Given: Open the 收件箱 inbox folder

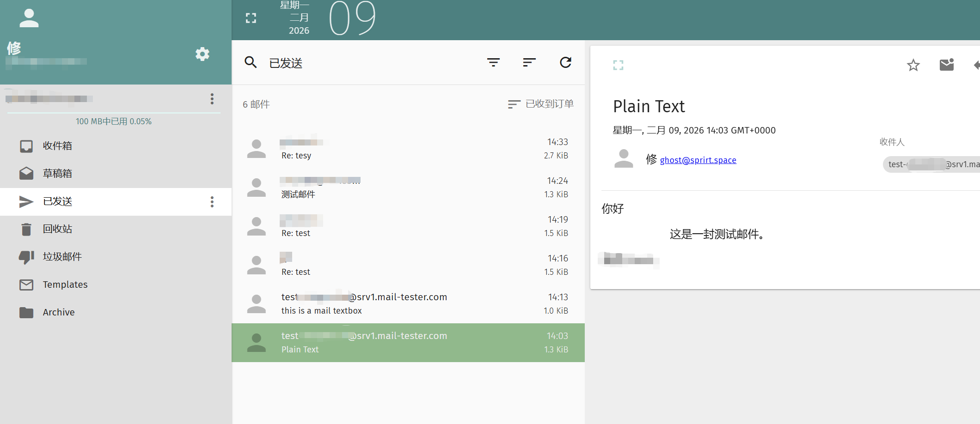Looking at the screenshot, I should click(57, 146).
